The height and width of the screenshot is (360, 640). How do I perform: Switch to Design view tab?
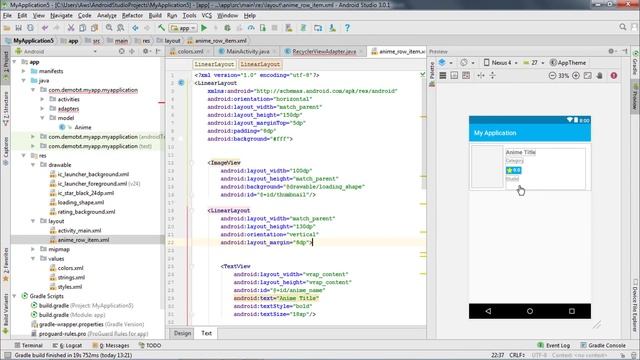click(182, 333)
